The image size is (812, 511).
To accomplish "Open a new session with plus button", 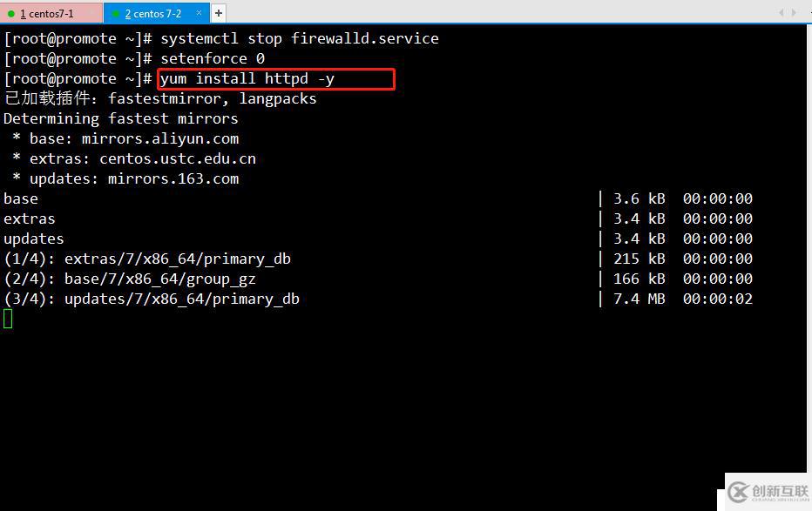I will point(219,13).
